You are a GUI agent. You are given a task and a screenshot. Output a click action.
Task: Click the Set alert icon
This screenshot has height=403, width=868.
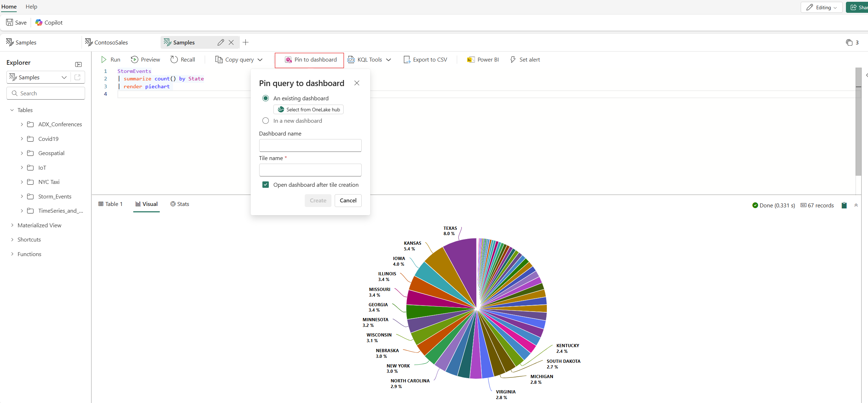pos(513,59)
